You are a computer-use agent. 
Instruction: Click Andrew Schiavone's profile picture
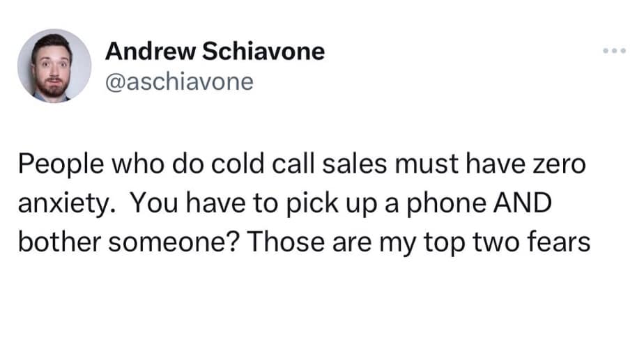54,67
